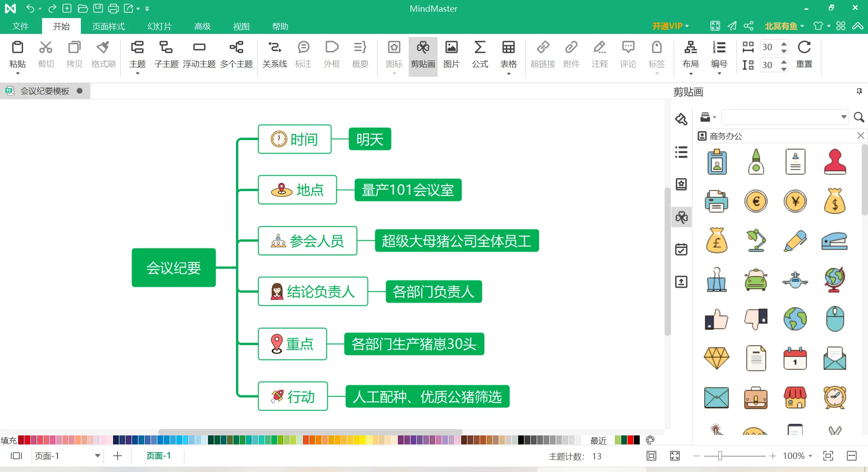Pin the clipart panel

pos(859,91)
